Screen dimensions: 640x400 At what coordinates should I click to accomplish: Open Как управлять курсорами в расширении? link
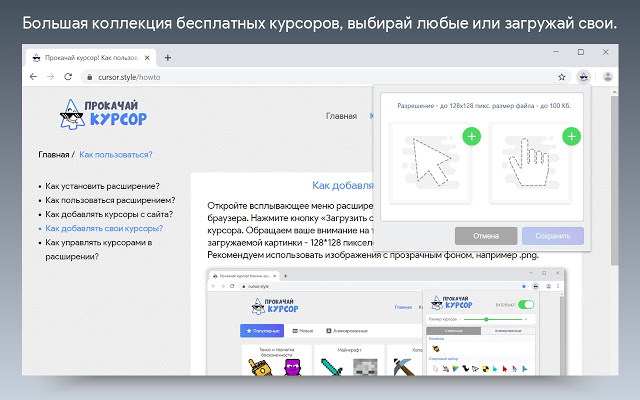click(x=99, y=249)
